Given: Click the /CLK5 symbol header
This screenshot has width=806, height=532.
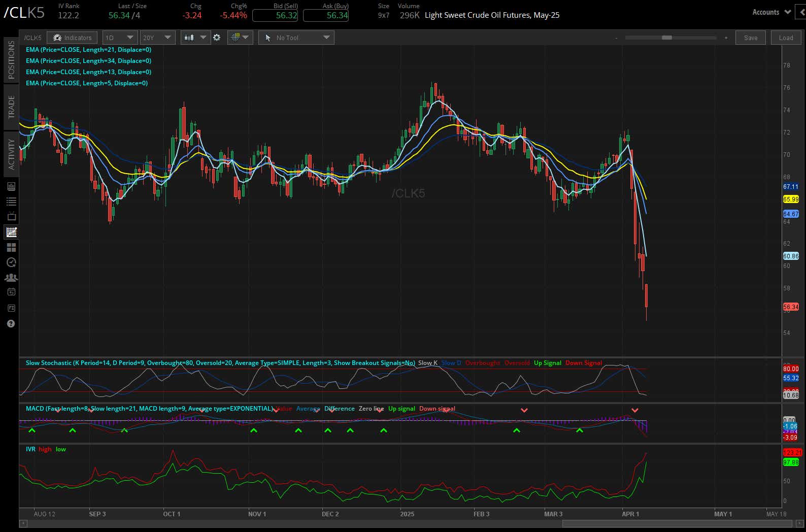Looking at the screenshot, I should (x=24, y=13).
